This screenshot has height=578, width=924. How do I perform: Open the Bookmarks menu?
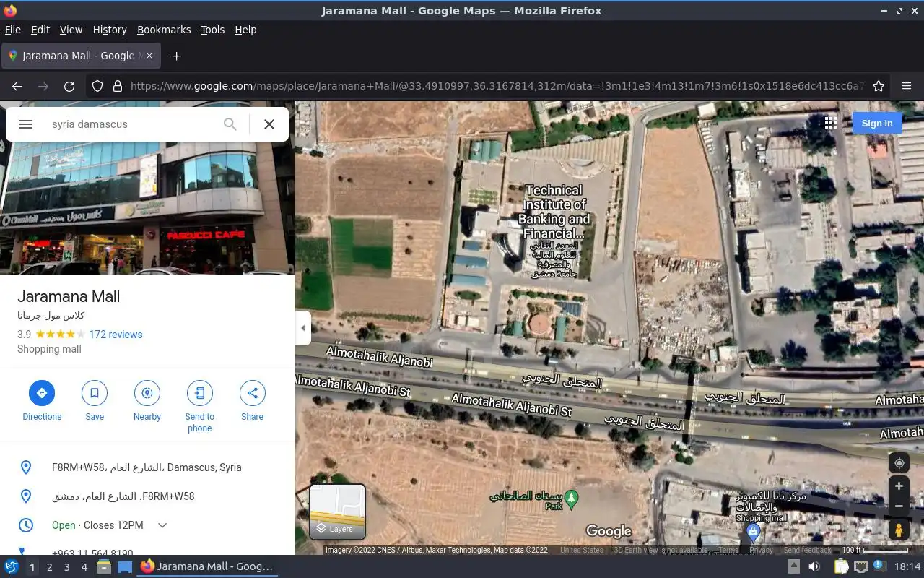tap(164, 30)
